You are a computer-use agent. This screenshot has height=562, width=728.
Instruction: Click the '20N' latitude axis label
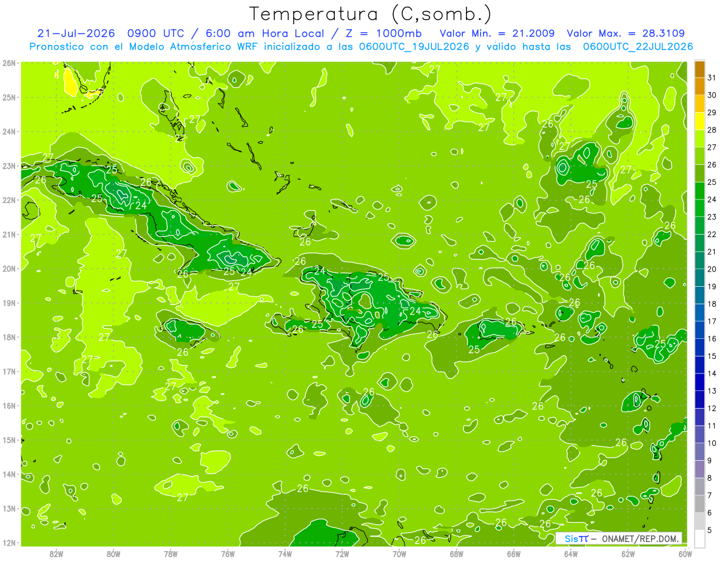pyautogui.click(x=9, y=269)
